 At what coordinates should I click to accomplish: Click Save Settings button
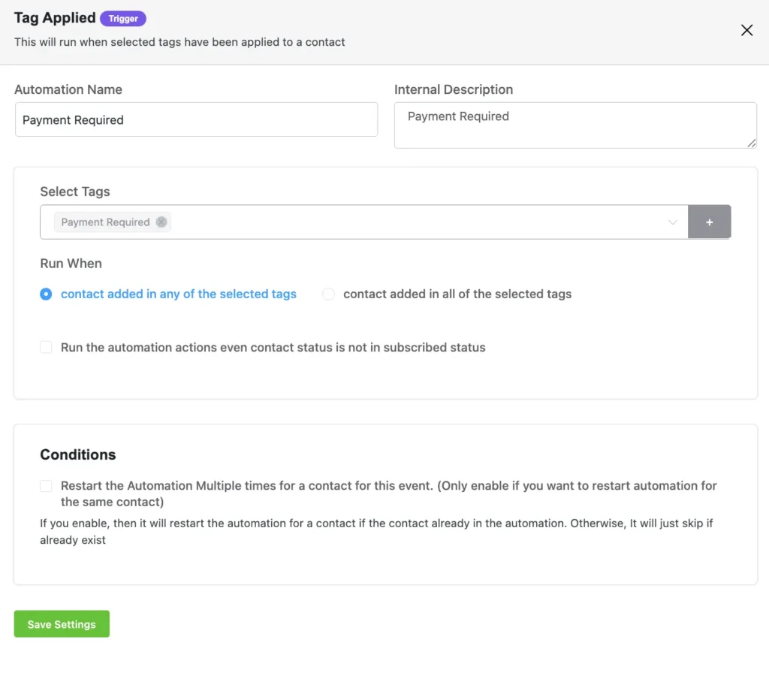(x=62, y=624)
